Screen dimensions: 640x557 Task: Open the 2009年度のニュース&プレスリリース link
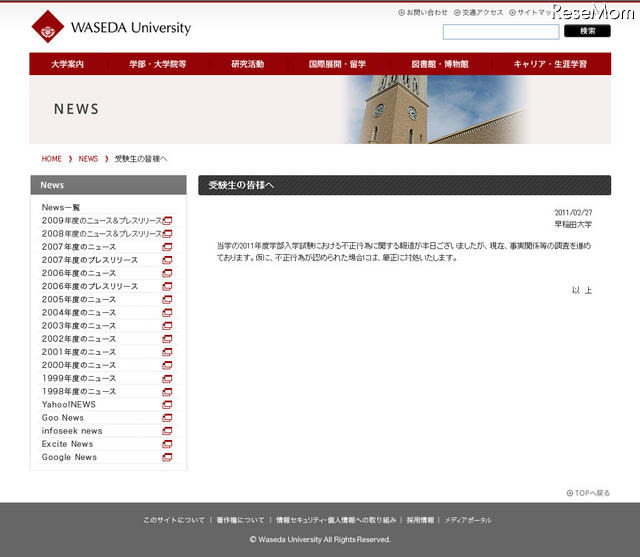[102, 221]
